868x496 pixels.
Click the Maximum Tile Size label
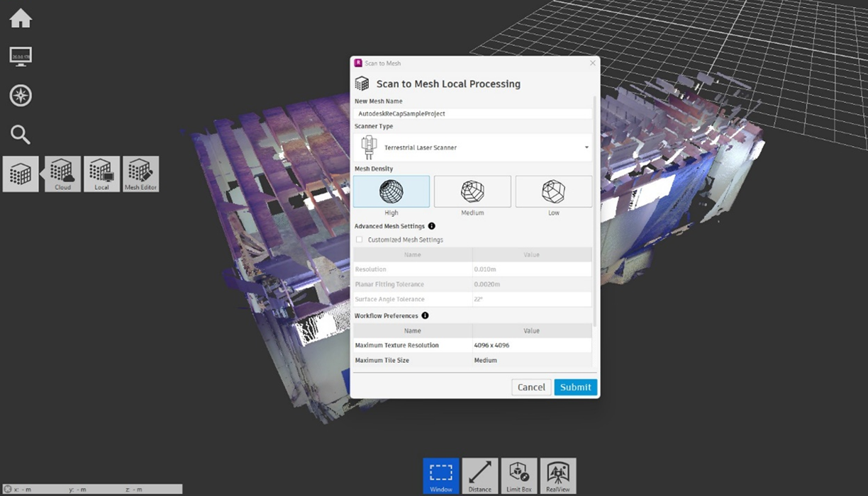(382, 360)
